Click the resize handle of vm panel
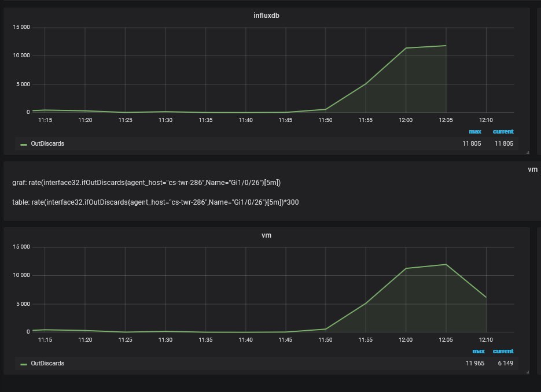The width and height of the screenshot is (541, 392). [528, 372]
